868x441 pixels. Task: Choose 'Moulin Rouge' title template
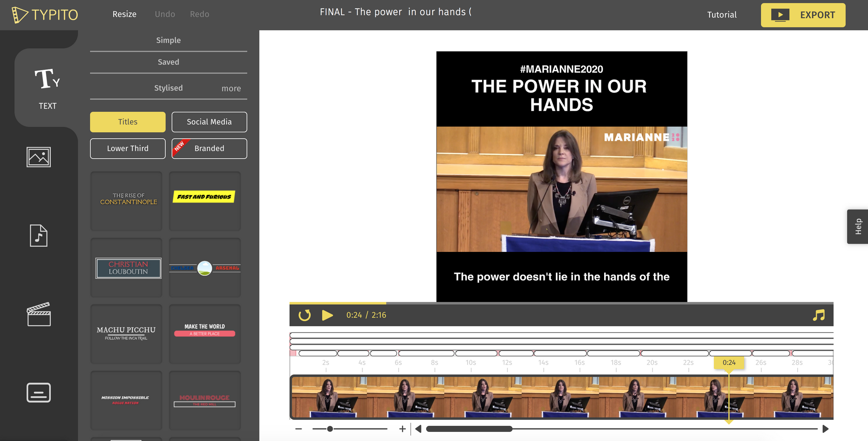[205, 400]
